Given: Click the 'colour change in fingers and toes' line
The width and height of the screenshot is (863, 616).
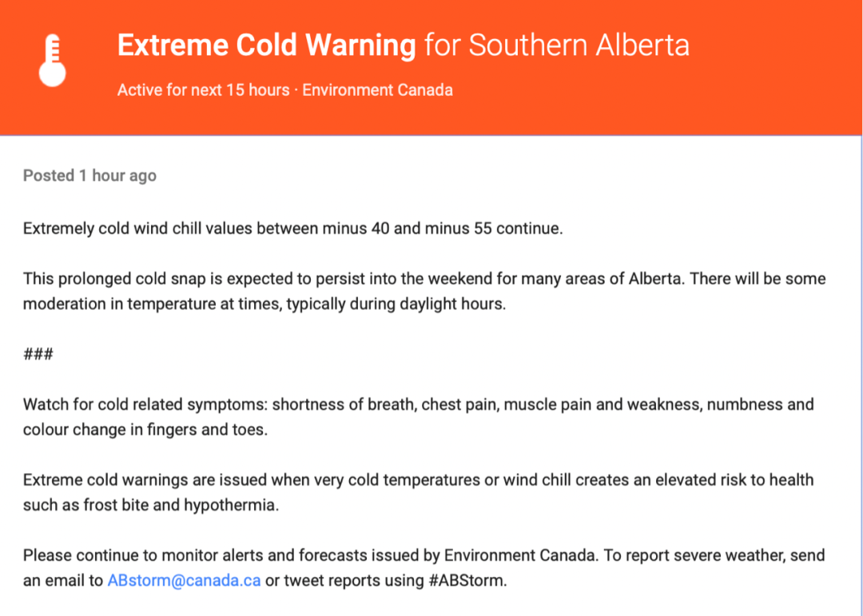Looking at the screenshot, I should 145,429.
